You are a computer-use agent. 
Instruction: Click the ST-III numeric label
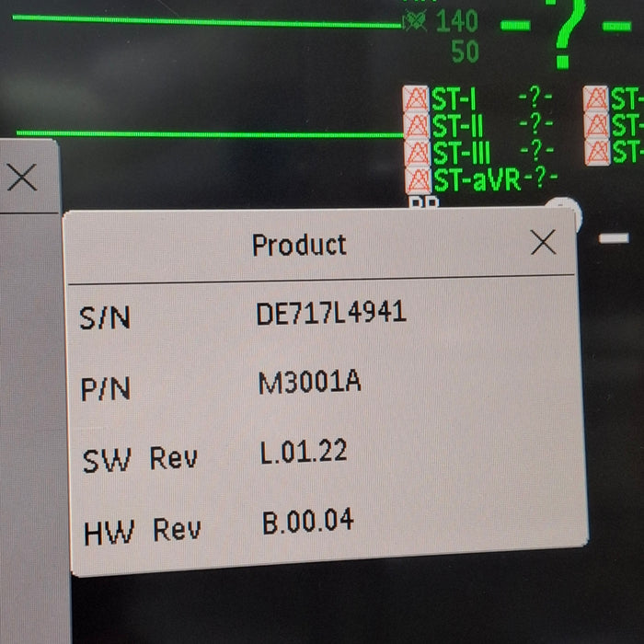coord(462,153)
